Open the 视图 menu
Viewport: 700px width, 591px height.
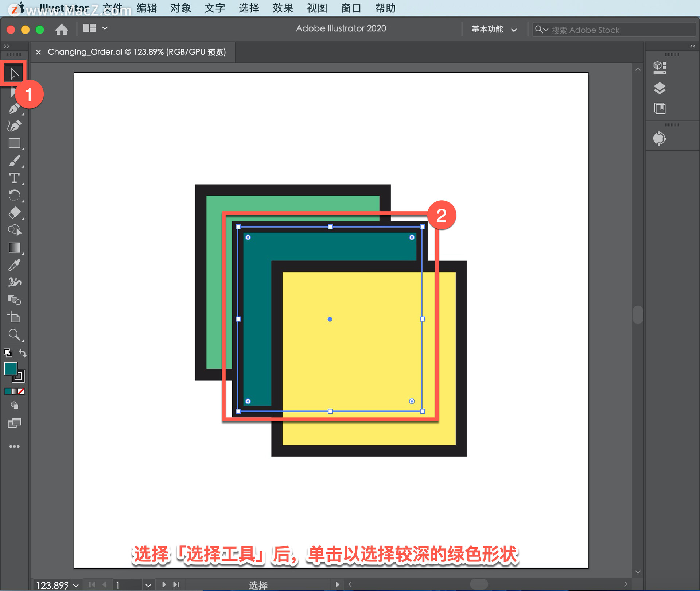317,8
